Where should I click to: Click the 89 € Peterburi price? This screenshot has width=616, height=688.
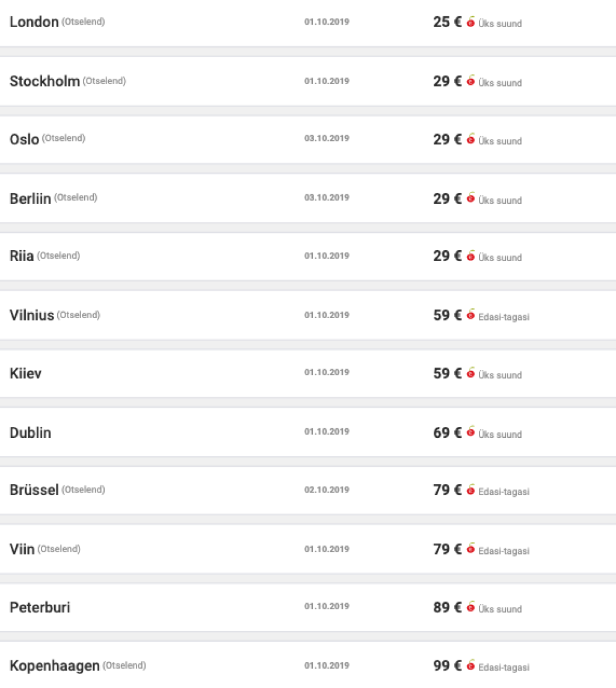click(447, 607)
